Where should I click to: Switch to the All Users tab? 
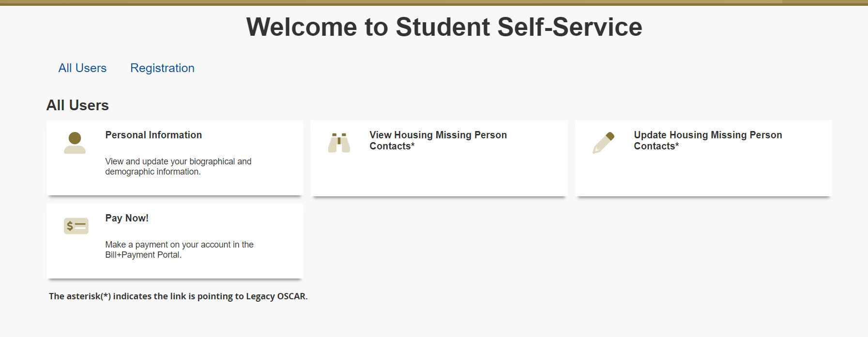[82, 68]
